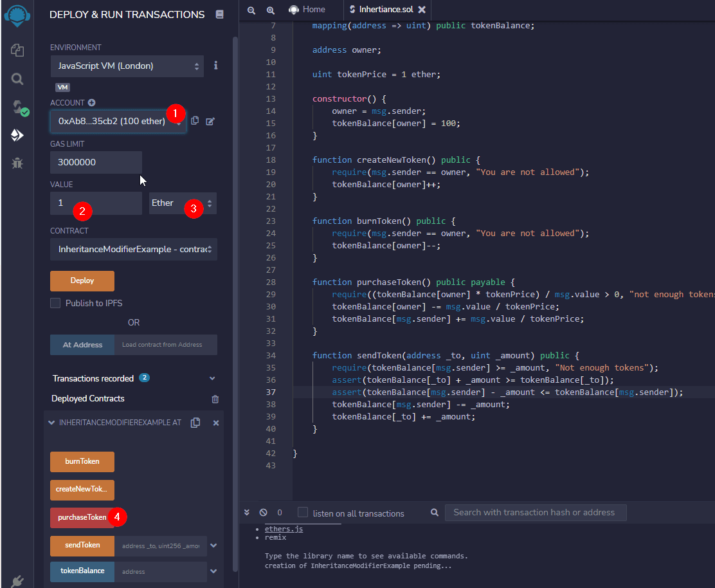Open the Remix home logo icon

click(x=17, y=15)
